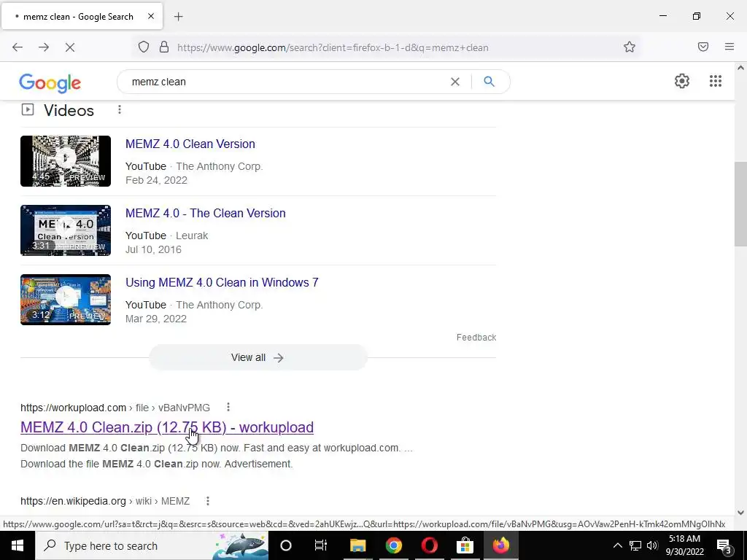The width and height of the screenshot is (747, 560).
Task: Open the notification center icon
Action: (723, 546)
